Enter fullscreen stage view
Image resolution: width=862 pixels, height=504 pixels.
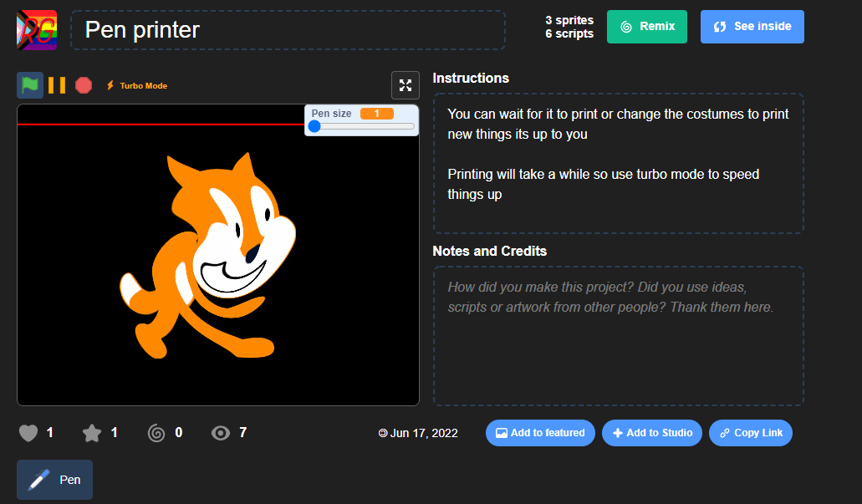pos(405,85)
